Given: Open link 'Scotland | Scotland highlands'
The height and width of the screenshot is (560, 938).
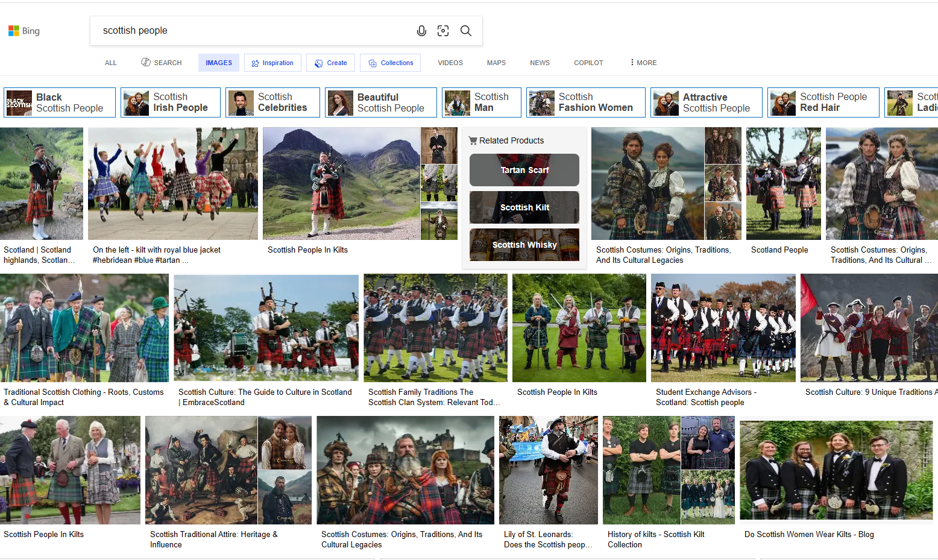Looking at the screenshot, I should click(x=40, y=255).
